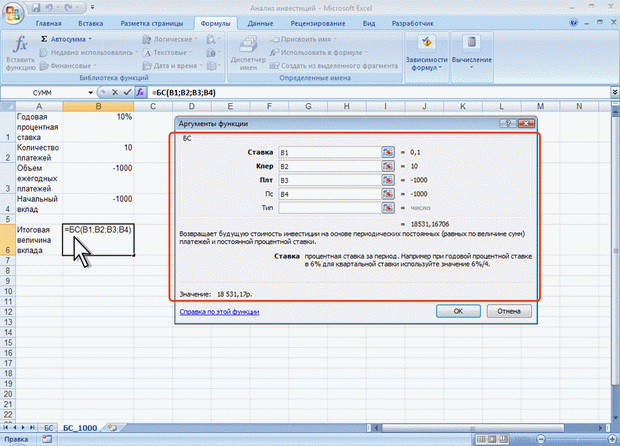Customize Quick Access Toolbar dropdown arrow
Viewport: 620px width, 446px height.
tap(93, 8)
